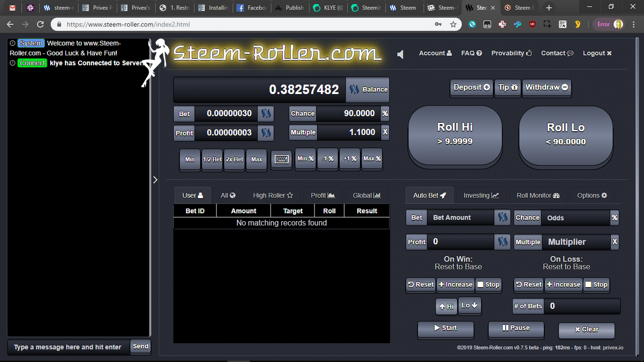
Task: Set bet to Min
Action: [190, 159]
